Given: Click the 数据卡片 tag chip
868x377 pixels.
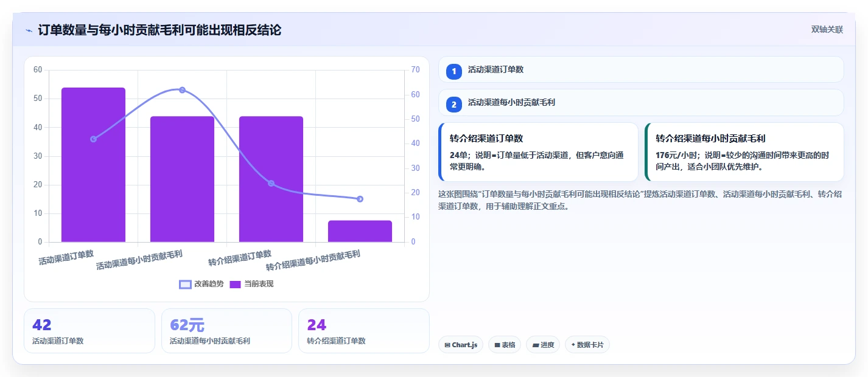Looking at the screenshot, I should 587,345.
